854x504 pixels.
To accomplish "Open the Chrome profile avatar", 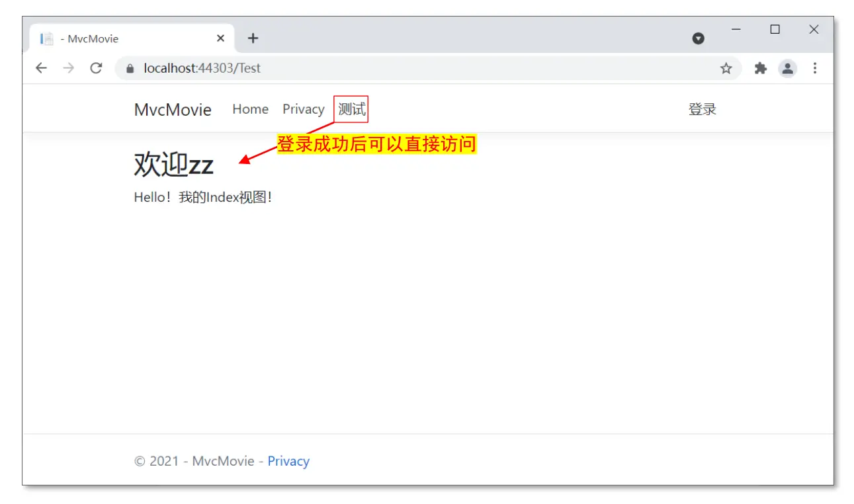I will (787, 68).
